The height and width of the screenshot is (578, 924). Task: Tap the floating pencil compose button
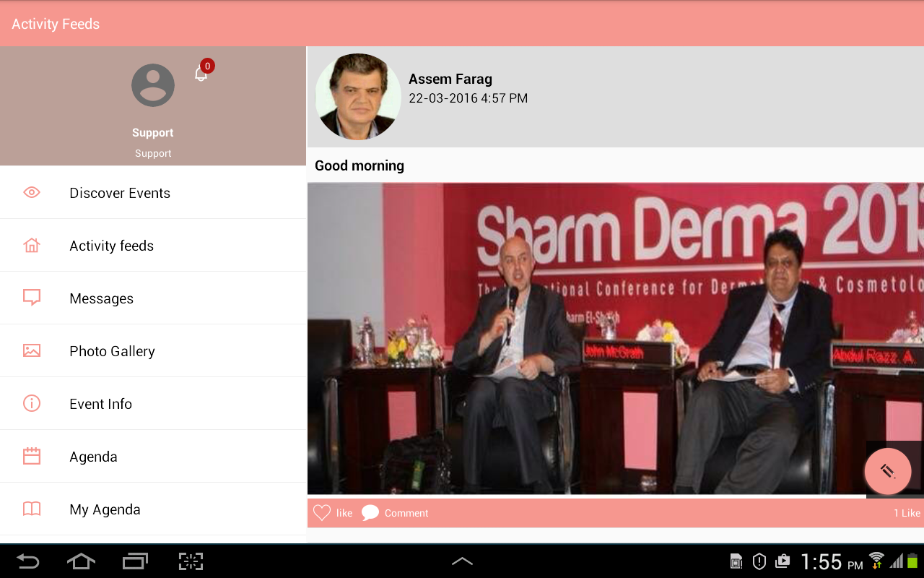click(888, 471)
